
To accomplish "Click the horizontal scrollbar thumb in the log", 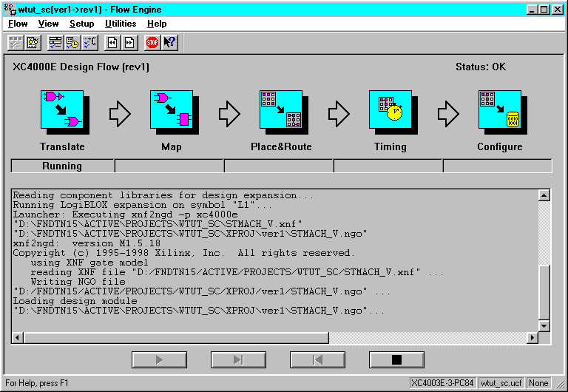I will [176, 338].
